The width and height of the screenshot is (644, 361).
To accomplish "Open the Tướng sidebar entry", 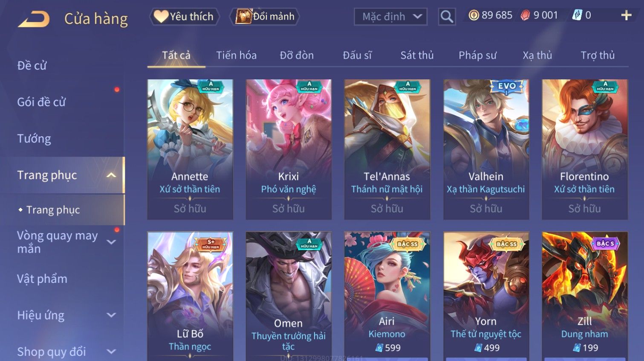I will pyautogui.click(x=34, y=139).
